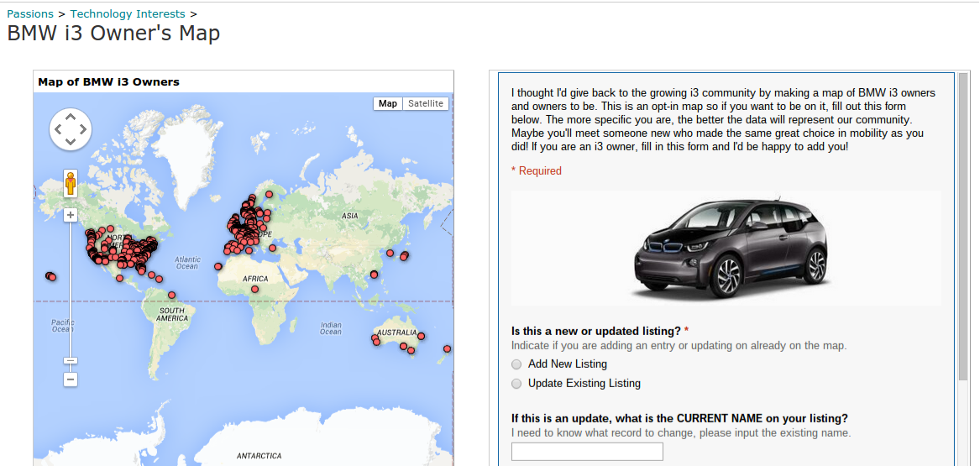
Task: Switch to Map view tab
Action: 387,103
